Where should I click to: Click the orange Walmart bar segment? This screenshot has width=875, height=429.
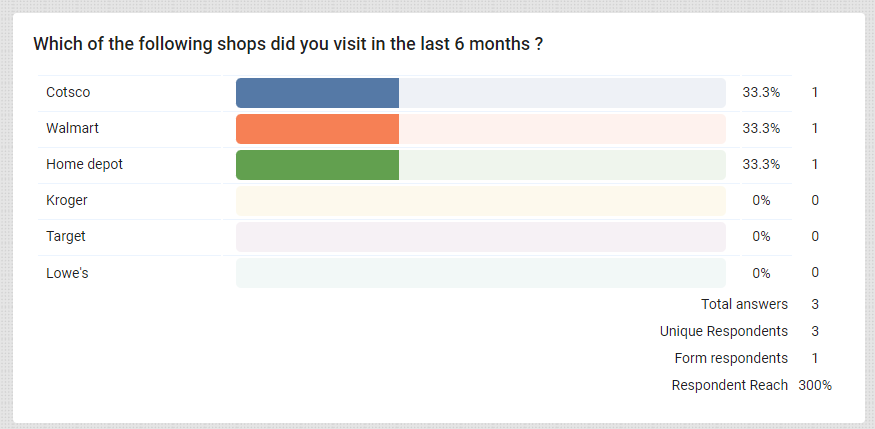pyautogui.click(x=317, y=128)
